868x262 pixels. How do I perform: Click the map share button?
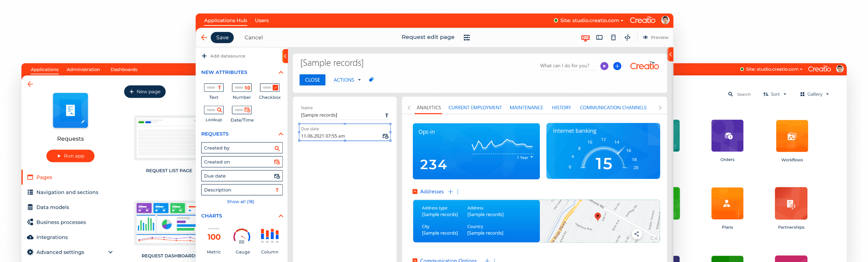[x=636, y=234]
